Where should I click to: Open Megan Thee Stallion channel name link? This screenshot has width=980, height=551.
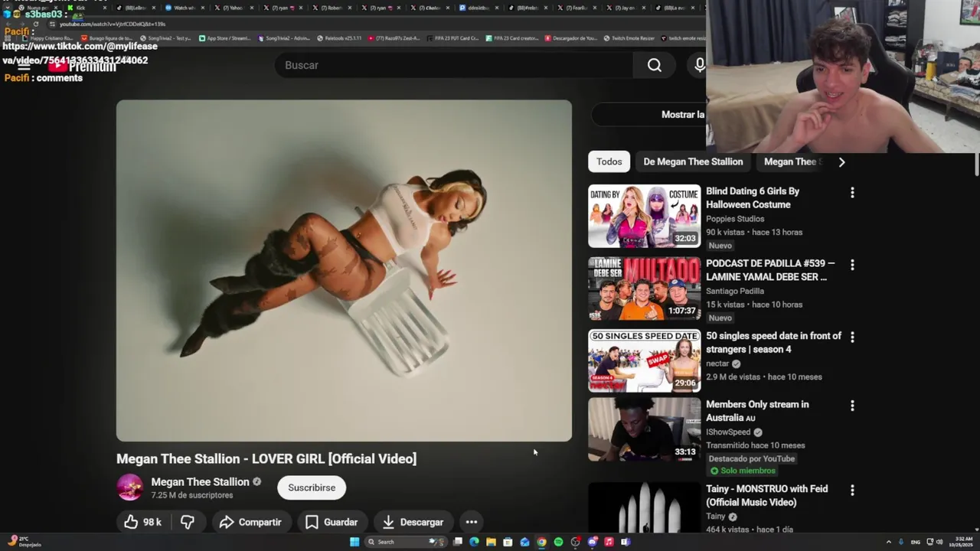tap(200, 481)
